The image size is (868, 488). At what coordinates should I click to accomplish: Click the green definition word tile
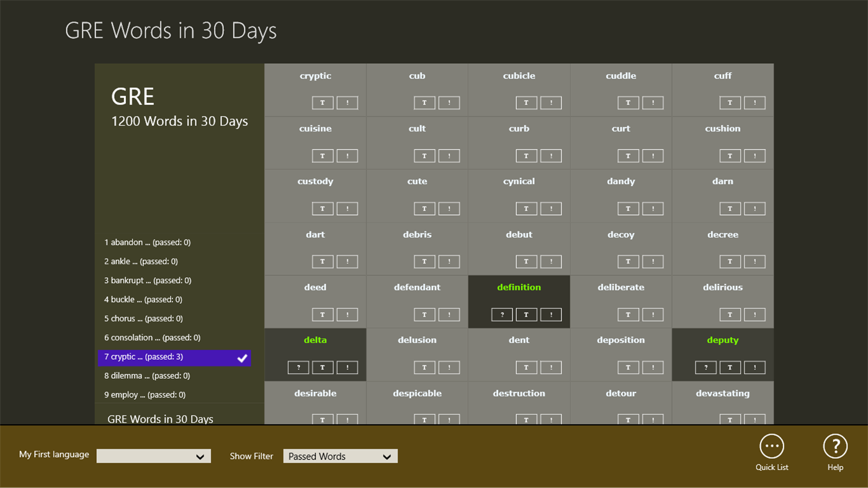pyautogui.click(x=519, y=287)
